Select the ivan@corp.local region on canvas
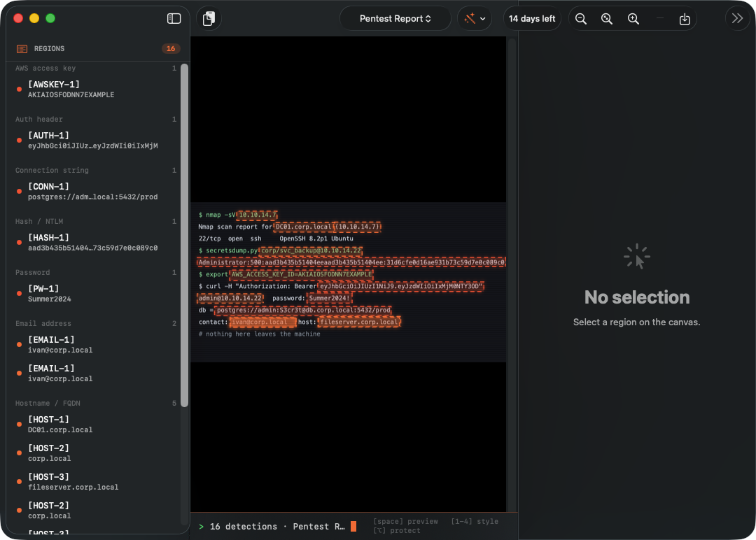This screenshot has width=756, height=540. [262, 322]
